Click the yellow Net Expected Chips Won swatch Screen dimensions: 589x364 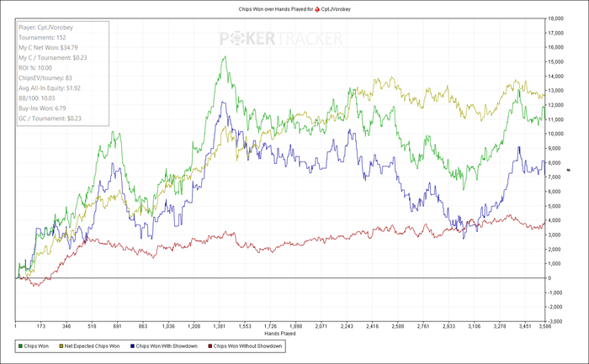[61, 346]
